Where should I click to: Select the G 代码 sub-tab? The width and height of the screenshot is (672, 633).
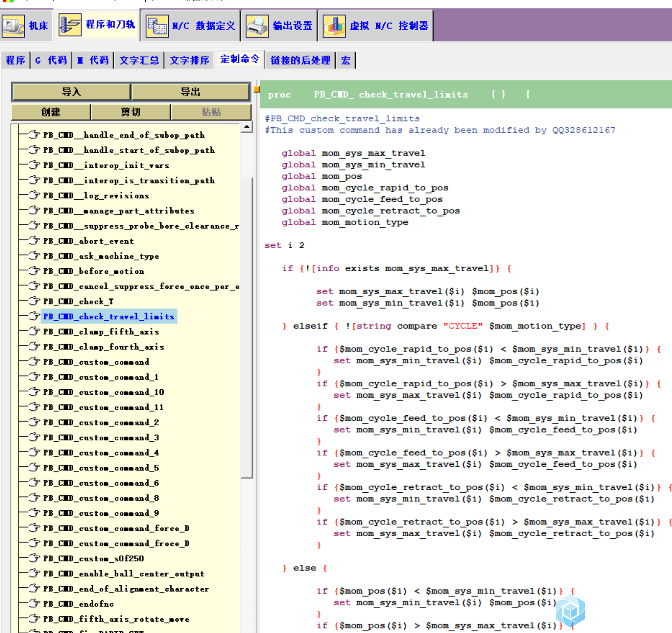(x=51, y=61)
